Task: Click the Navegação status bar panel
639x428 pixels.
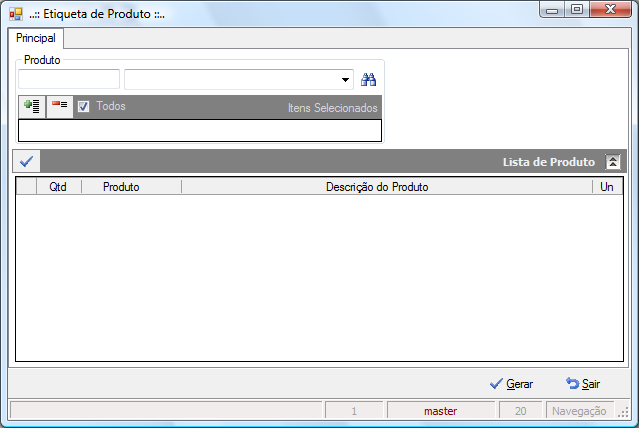Action: click(579, 411)
